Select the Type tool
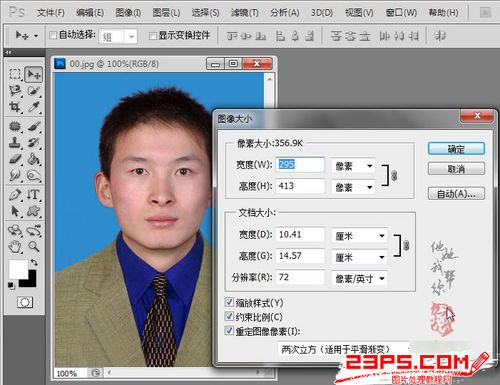Image resolution: width=500 pixels, height=385 pixels. point(34,194)
